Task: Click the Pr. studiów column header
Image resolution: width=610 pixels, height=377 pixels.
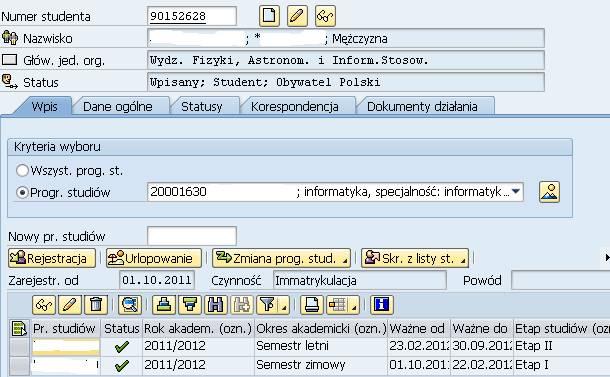Action: pyautogui.click(x=65, y=328)
